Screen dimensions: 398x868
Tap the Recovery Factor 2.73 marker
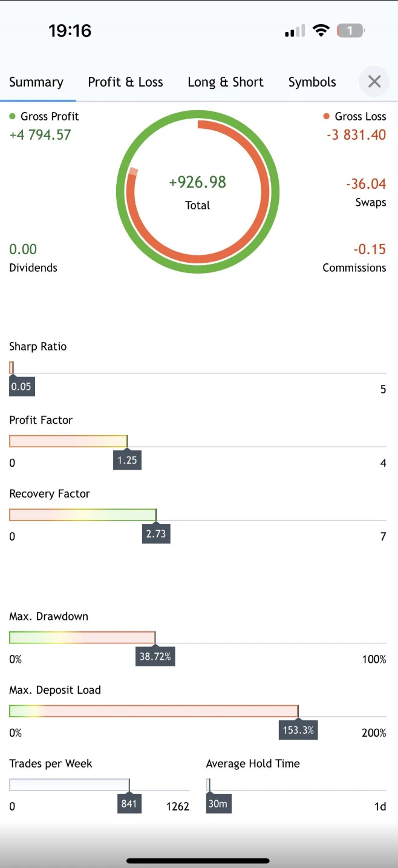(156, 534)
